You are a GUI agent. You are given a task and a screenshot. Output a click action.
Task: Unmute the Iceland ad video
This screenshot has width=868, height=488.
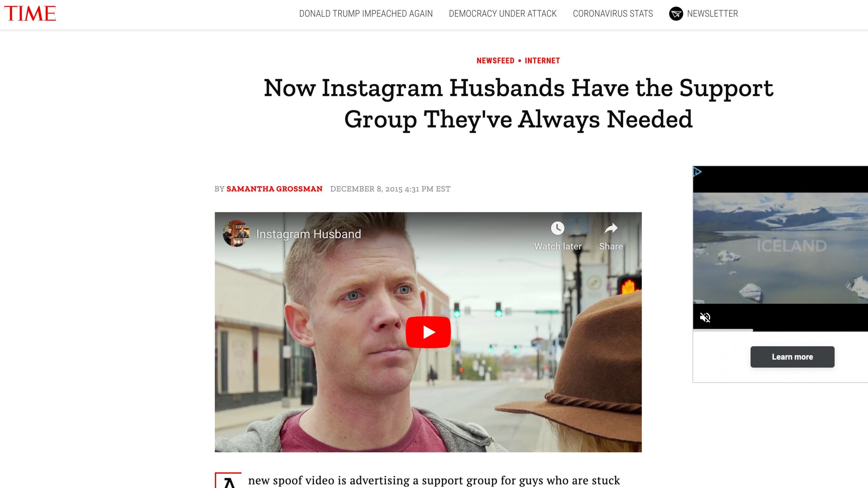705,317
